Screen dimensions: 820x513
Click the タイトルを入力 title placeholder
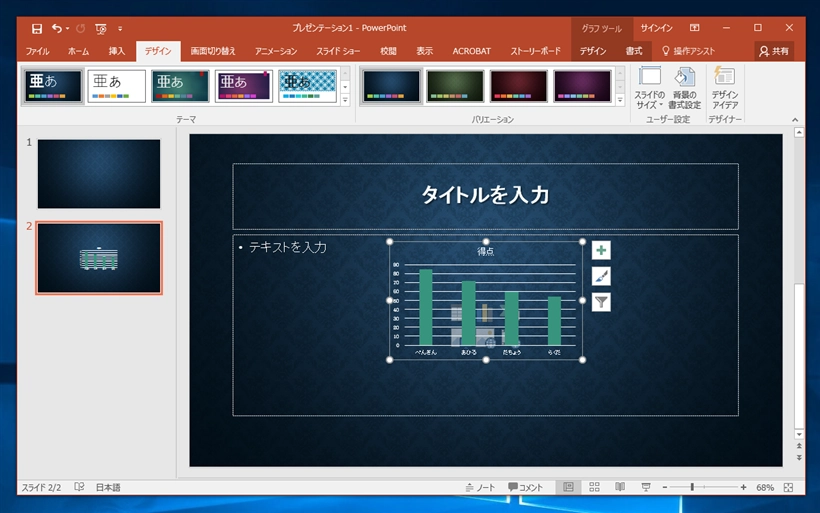click(x=485, y=196)
